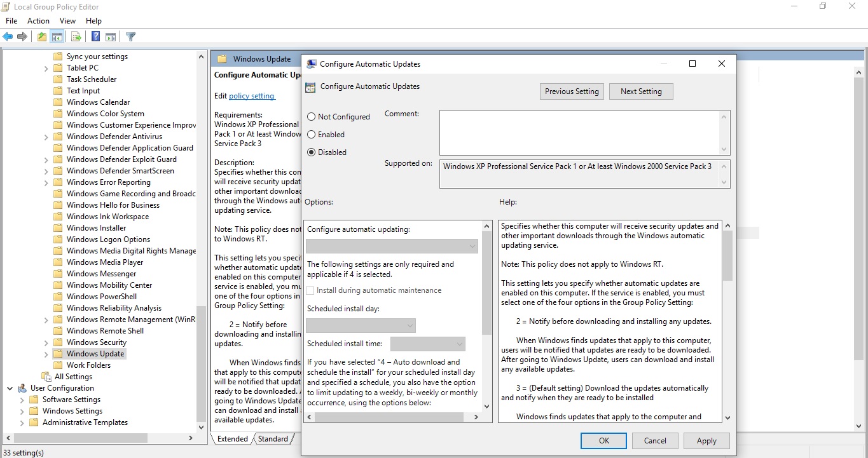The width and height of the screenshot is (868, 458).
Task: Expand the Tablet PC tree node
Action: (46, 68)
